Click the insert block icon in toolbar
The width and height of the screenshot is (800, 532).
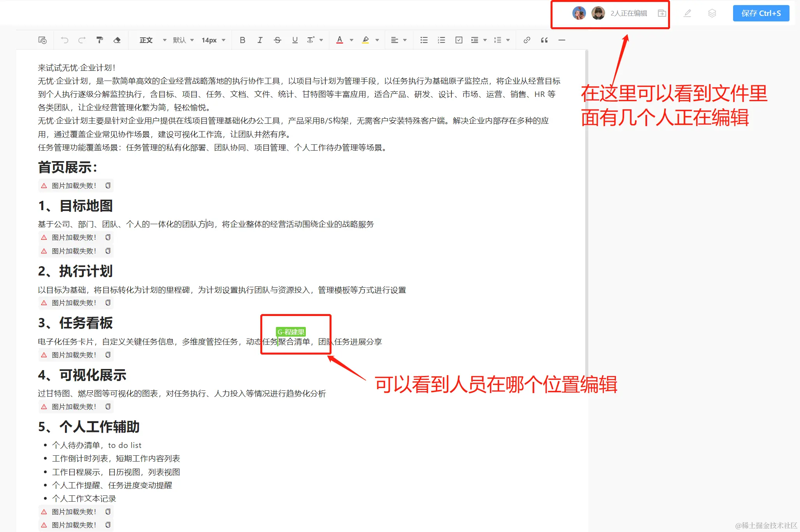coord(42,40)
